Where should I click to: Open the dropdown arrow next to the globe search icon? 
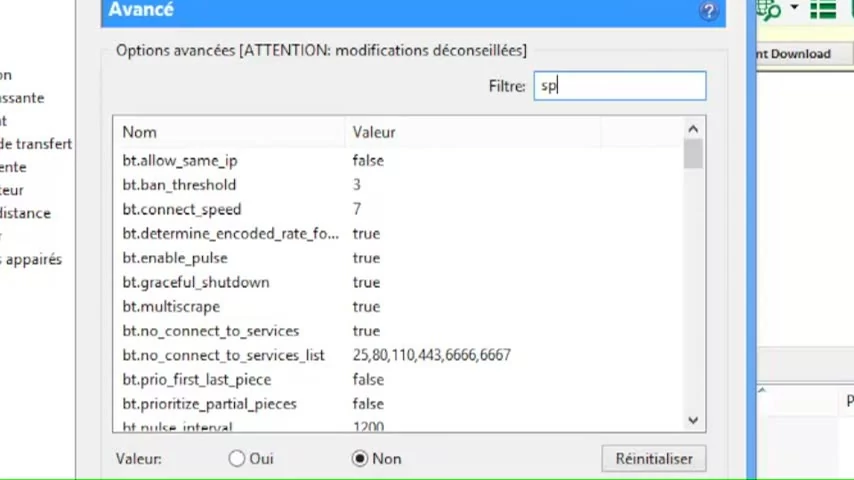click(x=794, y=8)
